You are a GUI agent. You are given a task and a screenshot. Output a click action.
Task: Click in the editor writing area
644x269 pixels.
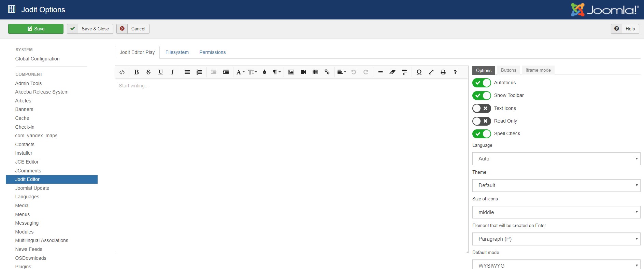coord(291,166)
